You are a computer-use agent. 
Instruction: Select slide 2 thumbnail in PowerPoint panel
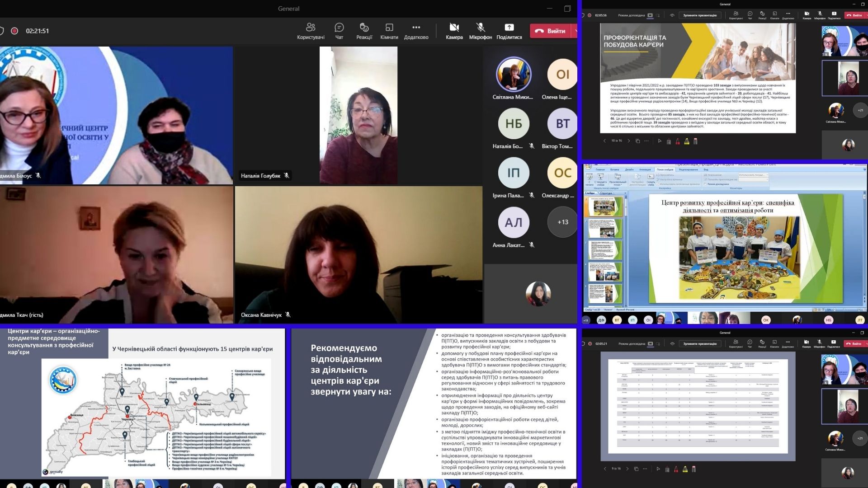coord(605,229)
